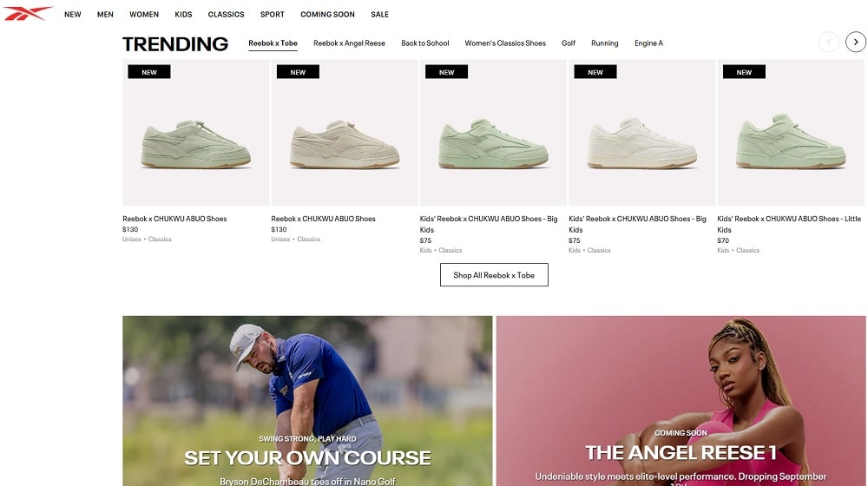Open Kids' CHUKWU ABUO Little Kids product link
This screenshot has width=868, height=486.
pos(789,224)
